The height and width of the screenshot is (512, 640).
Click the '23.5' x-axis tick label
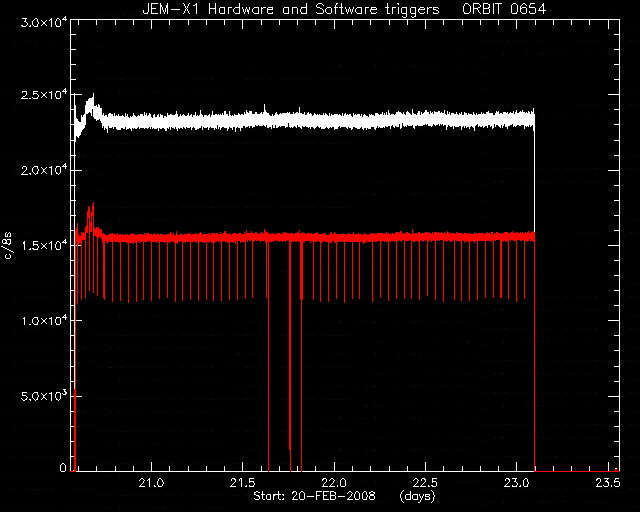point(608,483)
